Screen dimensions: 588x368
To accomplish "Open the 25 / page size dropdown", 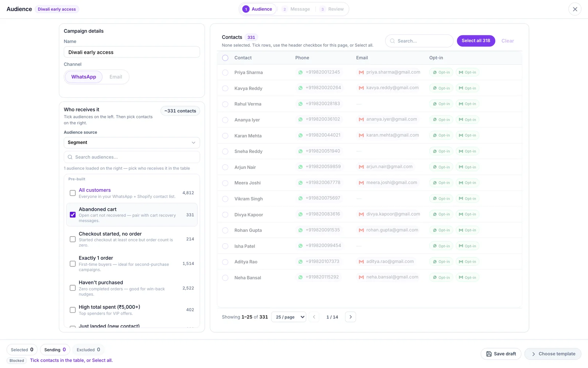I will click(x=289, y=317).
